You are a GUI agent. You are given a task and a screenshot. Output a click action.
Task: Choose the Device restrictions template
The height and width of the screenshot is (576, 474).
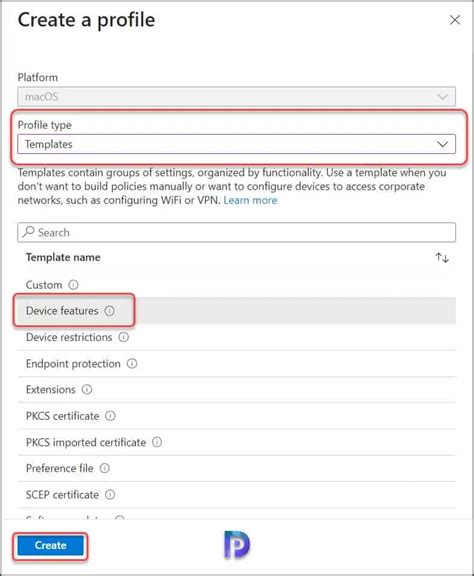pyautogui.click(x=236, y=337)
